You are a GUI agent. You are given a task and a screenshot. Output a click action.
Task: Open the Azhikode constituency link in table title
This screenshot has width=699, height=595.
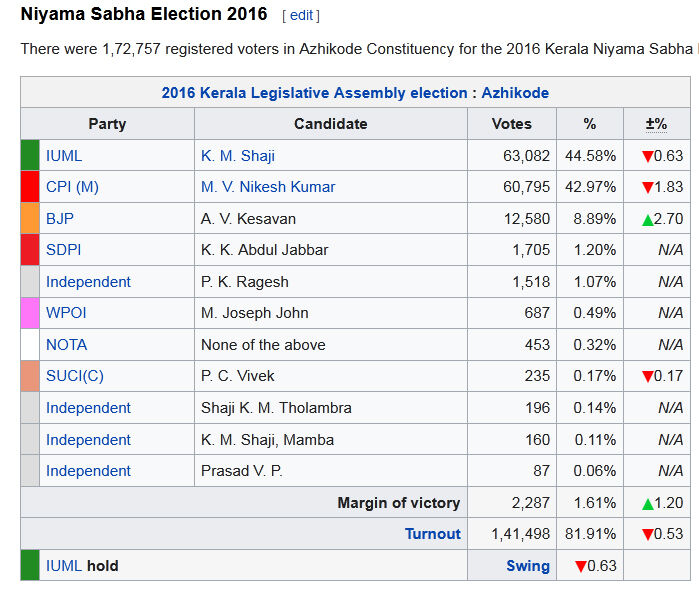coord(515,93)
